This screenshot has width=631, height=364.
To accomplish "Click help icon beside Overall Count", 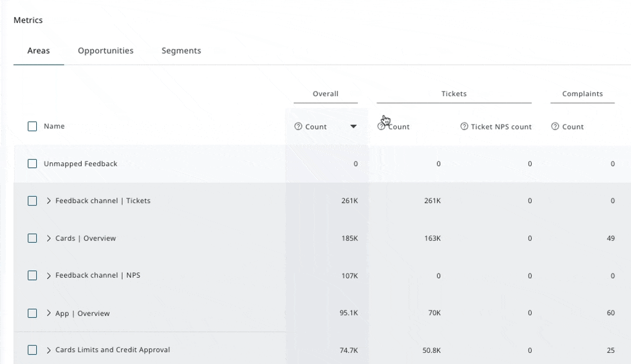I will click(x=298, y=127).
